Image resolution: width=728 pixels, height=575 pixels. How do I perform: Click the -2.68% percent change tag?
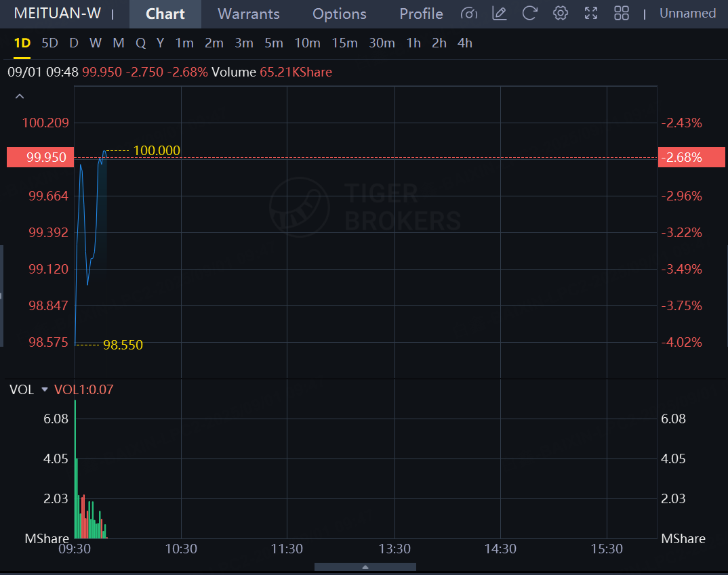coord(691,157)
